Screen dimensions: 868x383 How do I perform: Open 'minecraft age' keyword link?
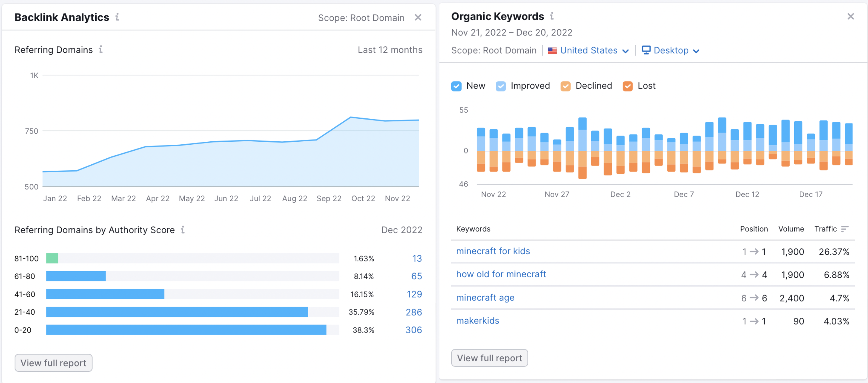(x=485, y=298)
